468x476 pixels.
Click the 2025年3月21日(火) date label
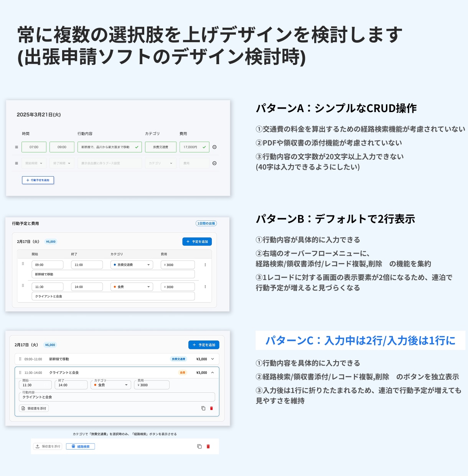(x=39, y=114)
